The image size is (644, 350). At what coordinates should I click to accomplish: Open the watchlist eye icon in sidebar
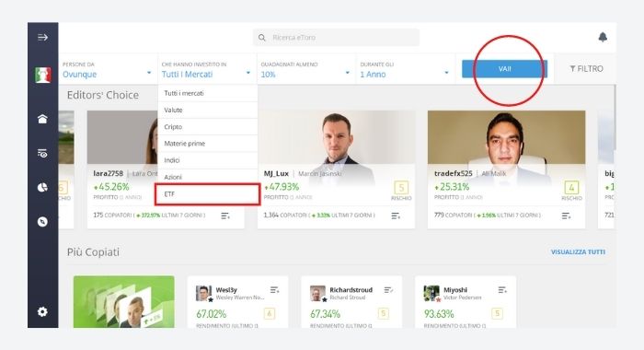point(42,154)
